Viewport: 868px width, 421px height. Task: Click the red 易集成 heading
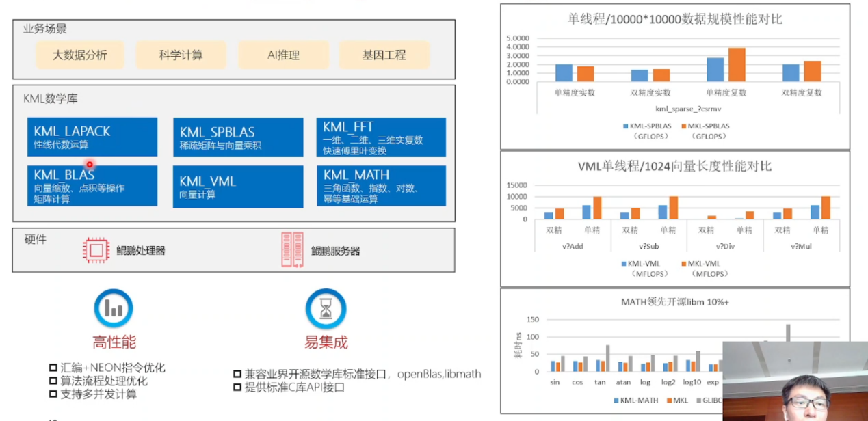click(326, 342)
